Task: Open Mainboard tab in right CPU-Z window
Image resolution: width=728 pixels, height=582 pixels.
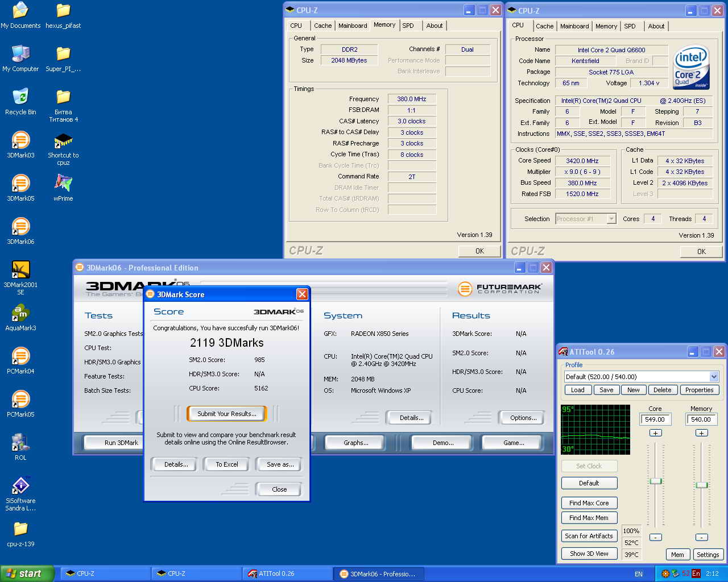Action: [x=574, y=26]
